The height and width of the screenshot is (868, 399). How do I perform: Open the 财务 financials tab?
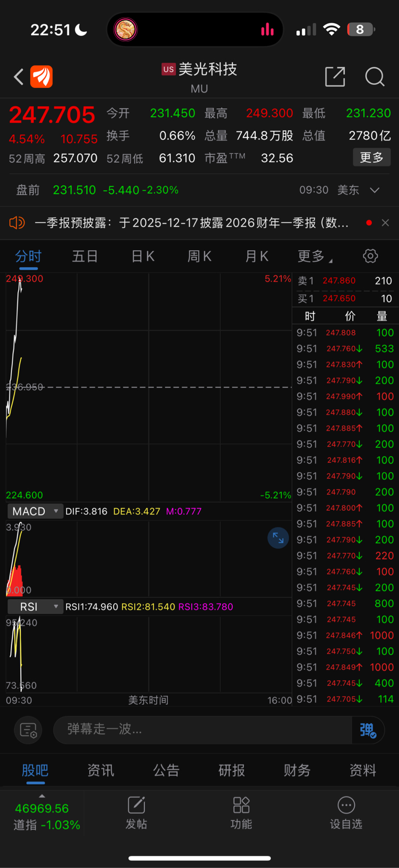point(297,770)
